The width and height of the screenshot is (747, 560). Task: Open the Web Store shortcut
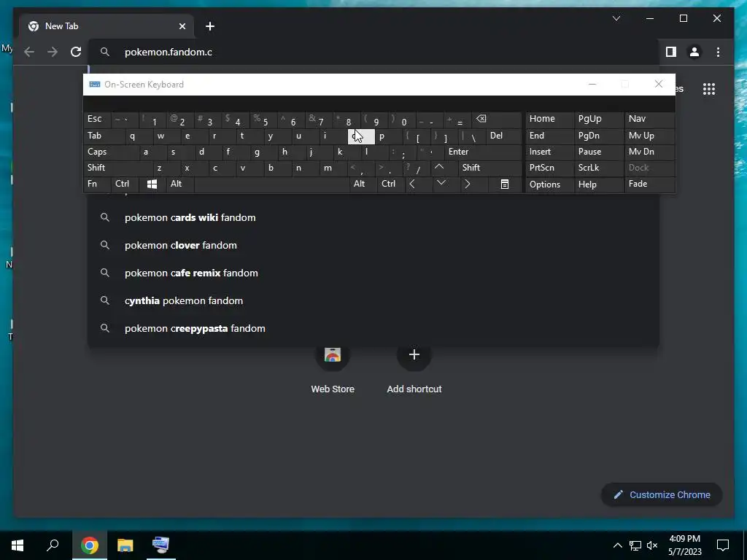(x=333, y=369)
